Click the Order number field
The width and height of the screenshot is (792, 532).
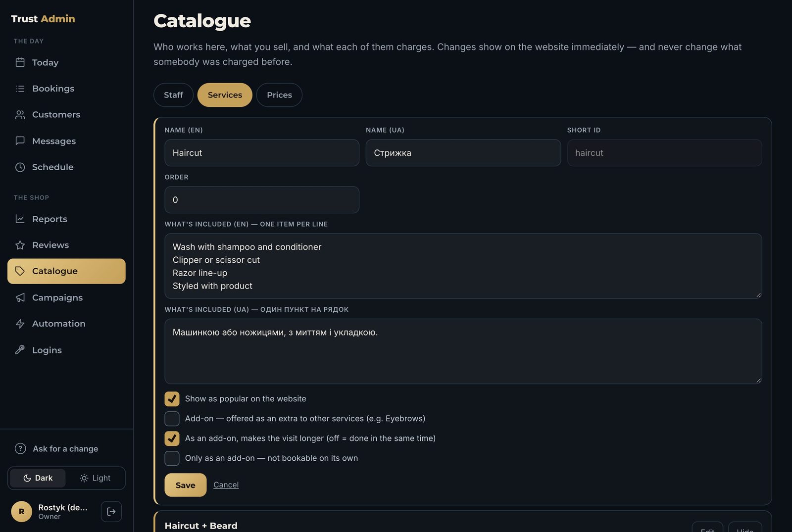262,200
